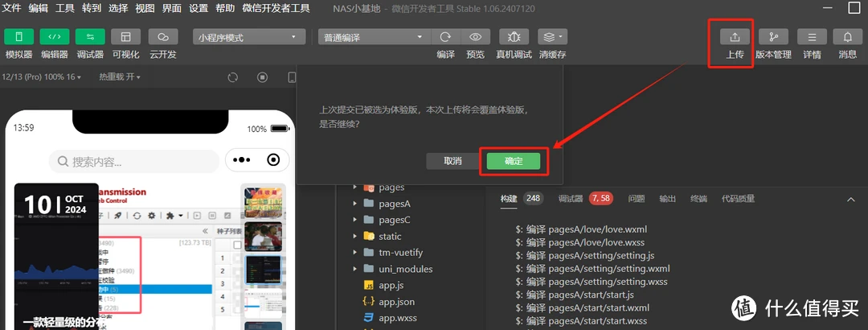This screenshot has height=330, width=868.
Task: Toggle the Simulator (模拟器) panel
Action: click(x=19, y=37)
